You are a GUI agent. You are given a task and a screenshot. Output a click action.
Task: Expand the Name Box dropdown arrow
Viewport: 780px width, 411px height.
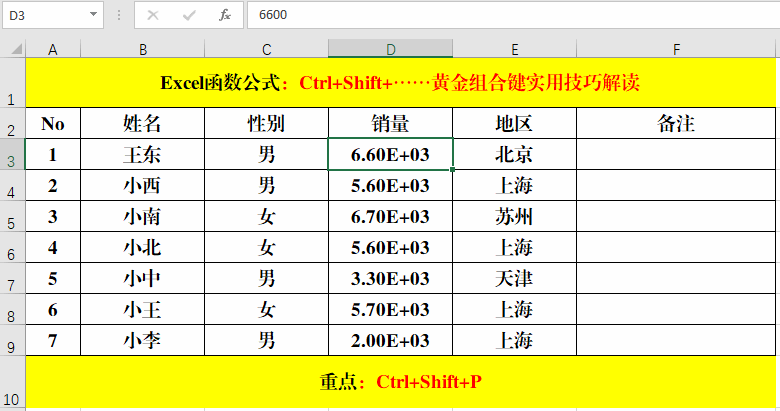pos(93,14)
